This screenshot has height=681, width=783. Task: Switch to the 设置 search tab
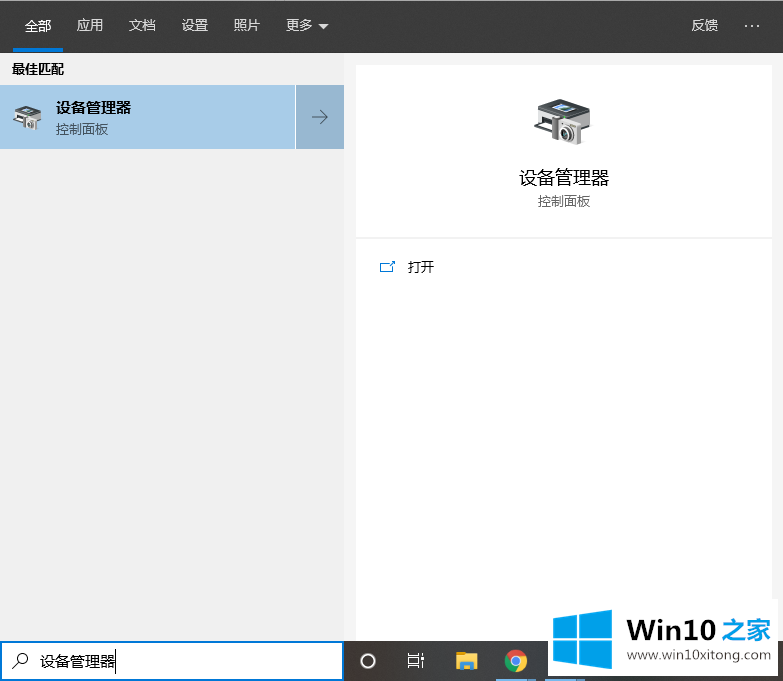[x=195, y=25]
